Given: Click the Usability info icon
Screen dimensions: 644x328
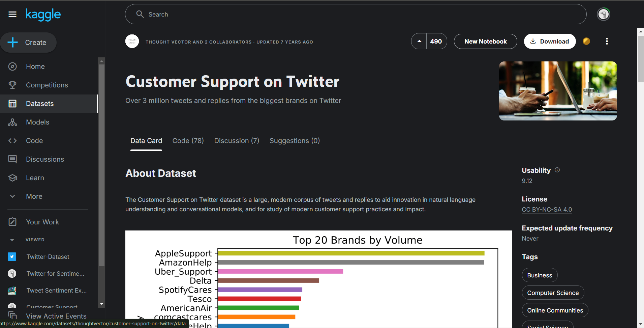Looking at the screenshot, I should point(557,170).
